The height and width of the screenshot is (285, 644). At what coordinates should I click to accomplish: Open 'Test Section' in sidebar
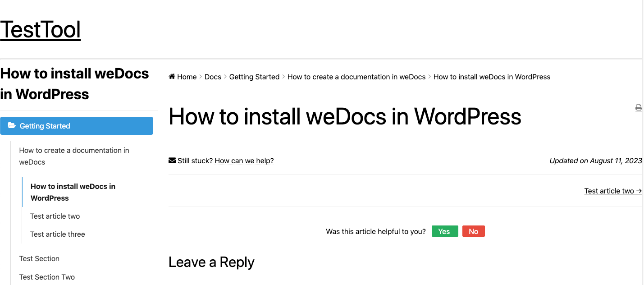pos(39,258)
